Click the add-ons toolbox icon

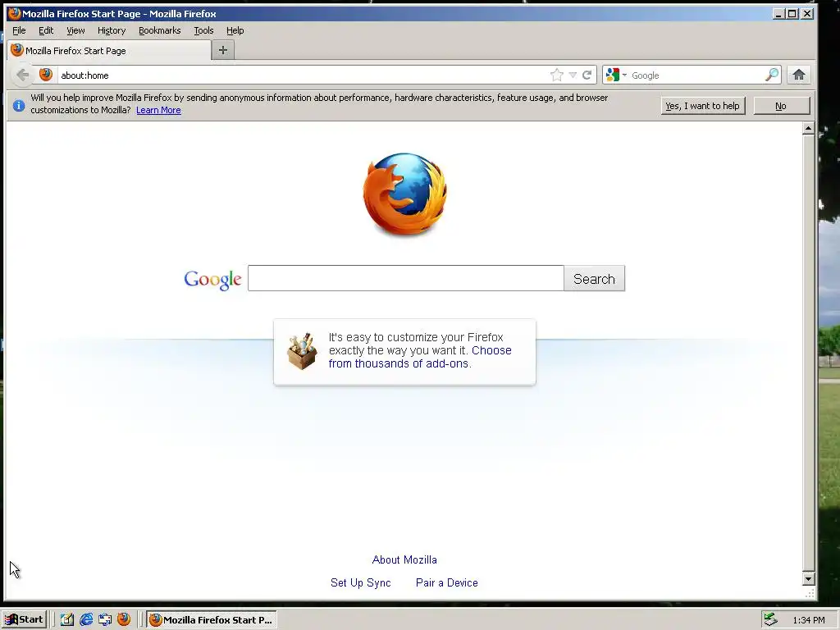pos(302,351)
